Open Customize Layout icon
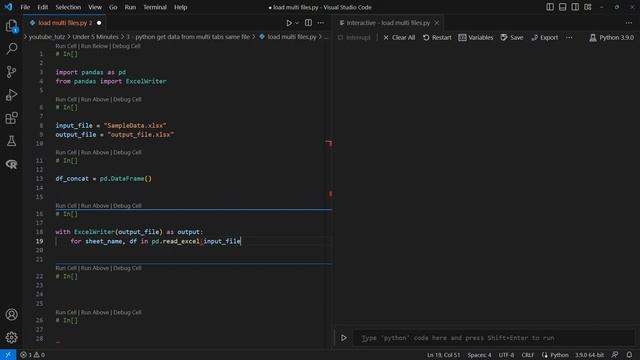 588,7
